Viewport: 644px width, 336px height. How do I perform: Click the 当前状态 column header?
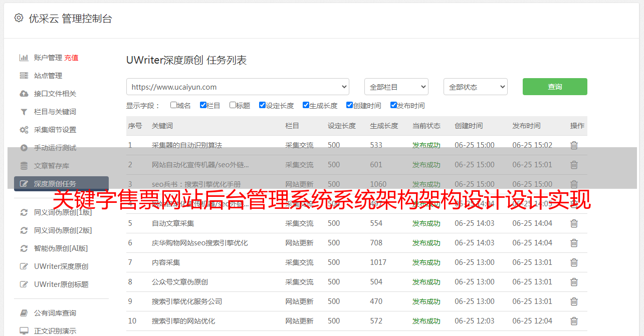[x=426, y=126]
